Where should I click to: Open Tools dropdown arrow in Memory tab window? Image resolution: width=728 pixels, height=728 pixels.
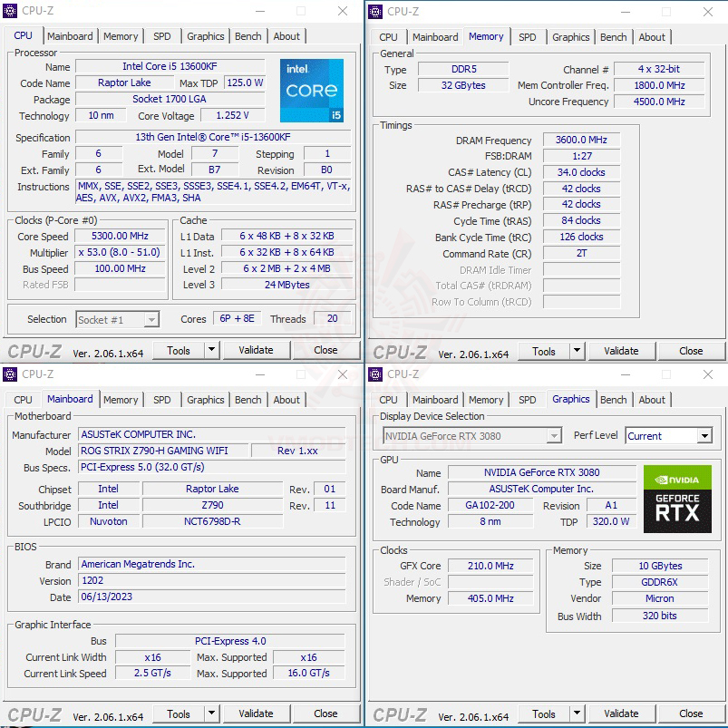[578, 351]
